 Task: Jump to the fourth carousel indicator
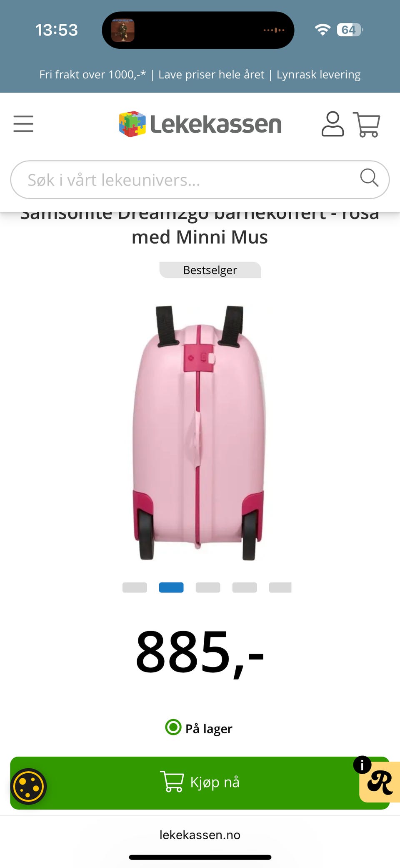coord(245,587)
